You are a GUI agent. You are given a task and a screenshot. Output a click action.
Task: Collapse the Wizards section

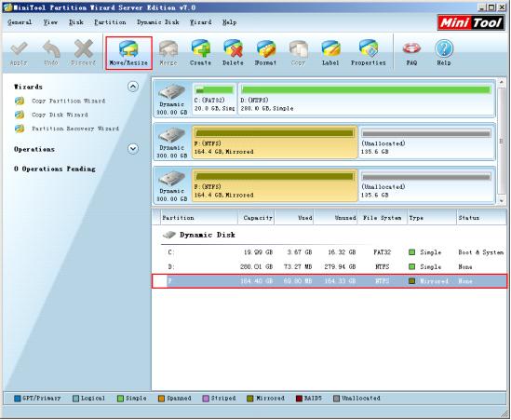coord(133,87)
